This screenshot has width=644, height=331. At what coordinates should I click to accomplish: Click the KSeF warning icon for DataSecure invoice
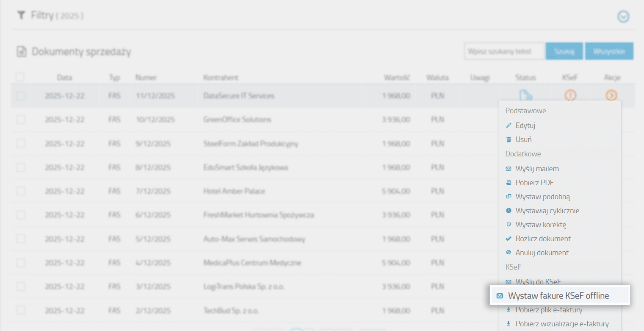570,95
